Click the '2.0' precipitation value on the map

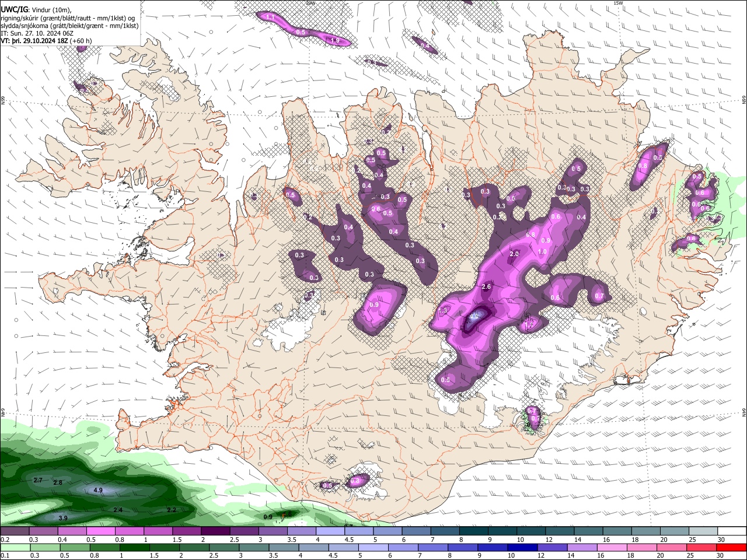tap(514, 254)
